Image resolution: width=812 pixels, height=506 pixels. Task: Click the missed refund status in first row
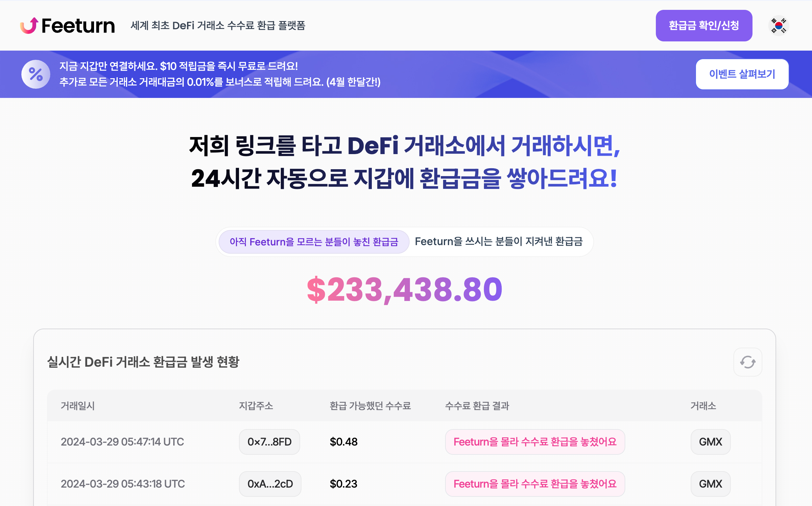click(535, 442)
